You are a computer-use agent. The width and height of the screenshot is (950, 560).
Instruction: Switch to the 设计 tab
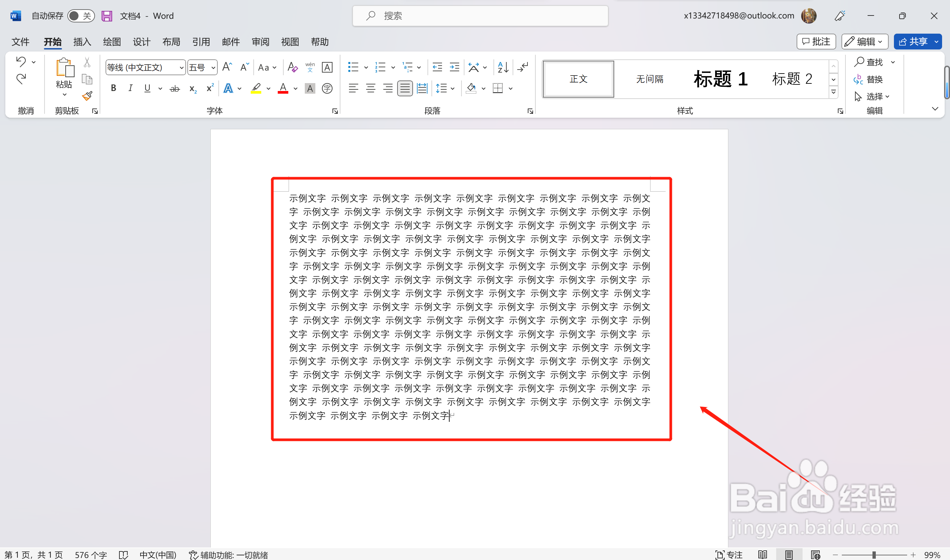(x=142, y=42)
